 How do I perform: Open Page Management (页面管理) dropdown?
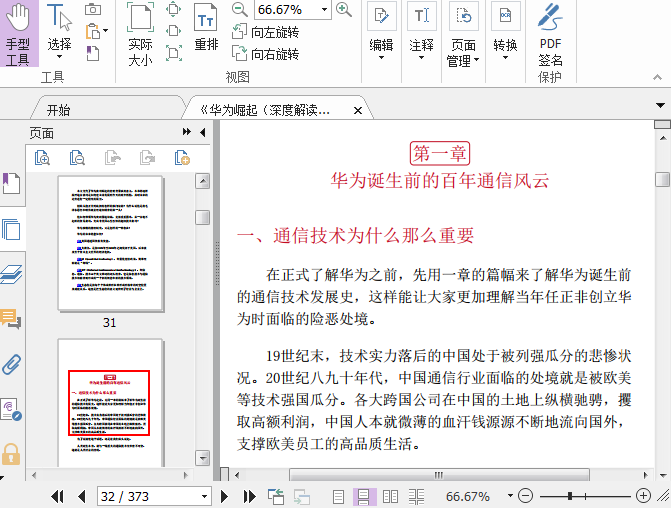coord(463,35)
